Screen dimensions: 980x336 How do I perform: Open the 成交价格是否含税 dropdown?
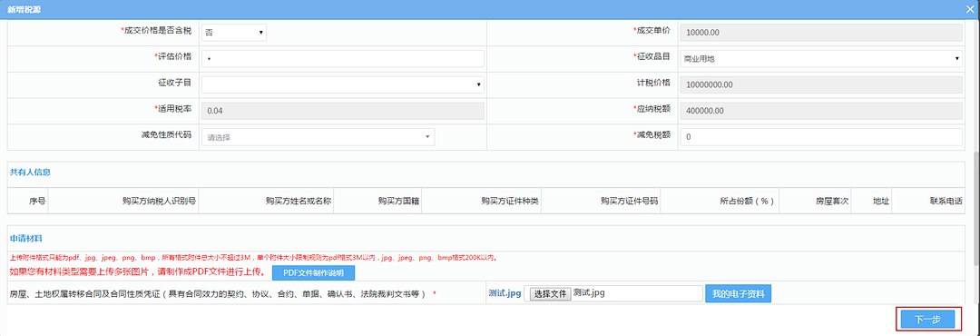coord(234,33)
